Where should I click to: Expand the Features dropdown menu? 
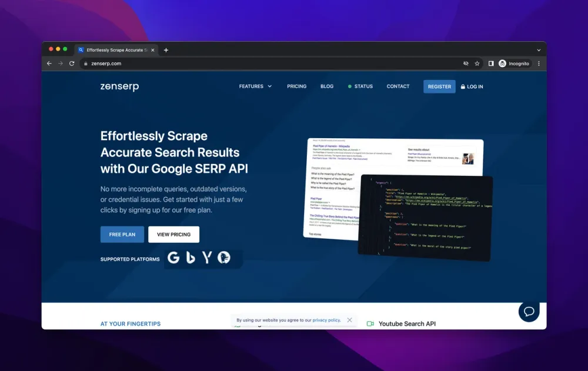tap(255, 86)
